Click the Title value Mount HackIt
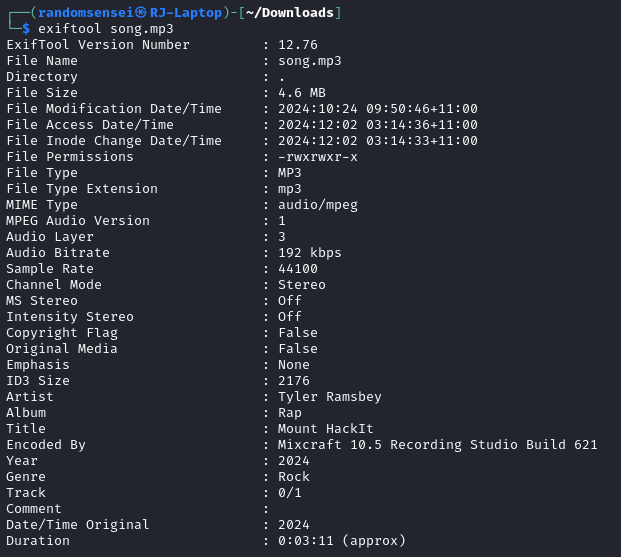This screenshot has height=557, width=621. coord(326,429)
